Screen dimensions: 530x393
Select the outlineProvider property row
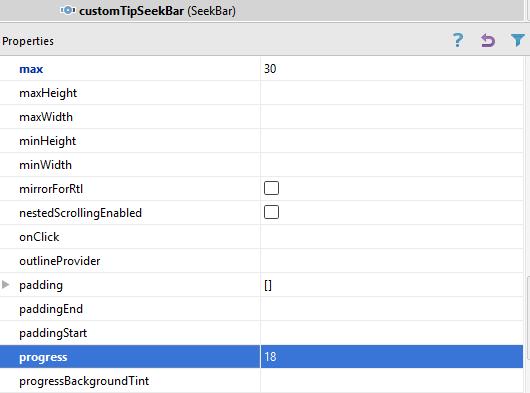tap(262, 261)
